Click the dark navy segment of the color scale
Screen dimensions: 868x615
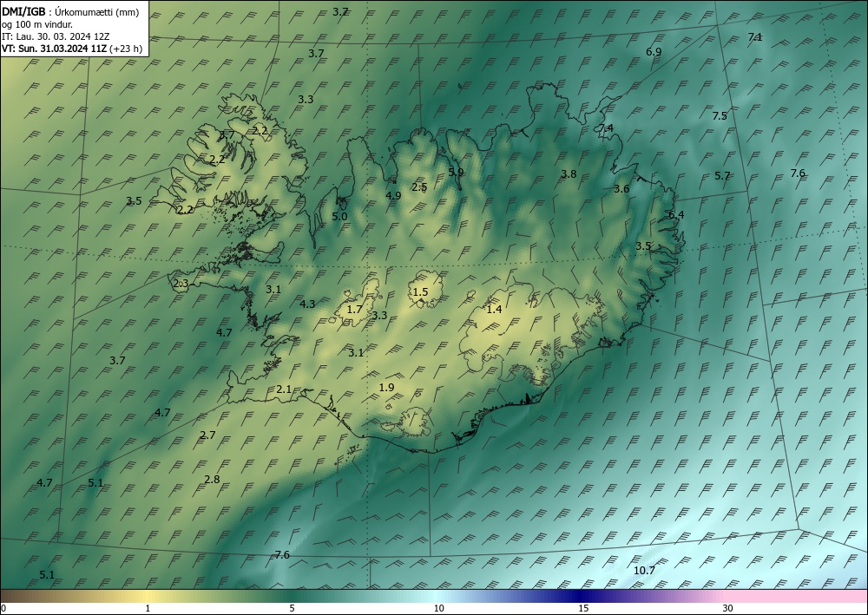pyautogui.click(x=578, y=597)
